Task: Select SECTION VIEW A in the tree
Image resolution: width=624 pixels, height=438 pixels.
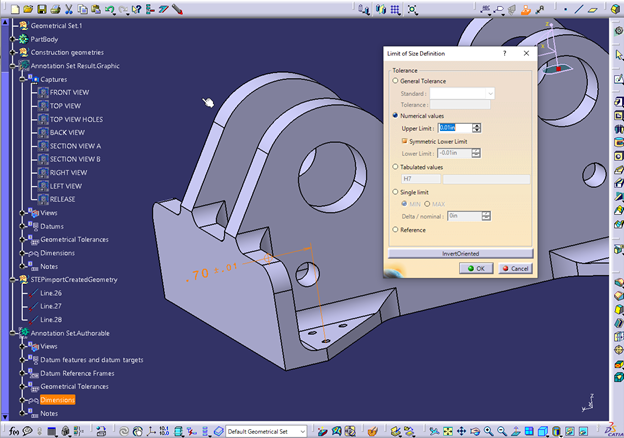Action: tap(75, 145)
